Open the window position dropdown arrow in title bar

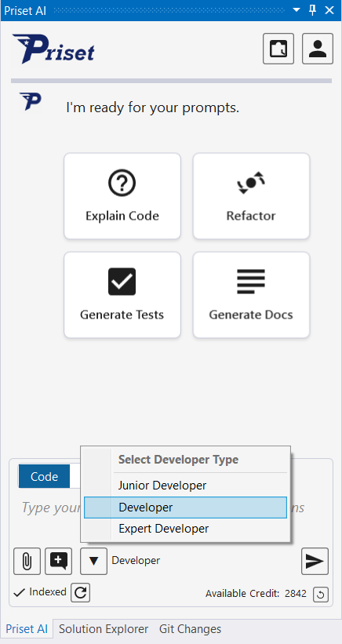pos(297,10)
